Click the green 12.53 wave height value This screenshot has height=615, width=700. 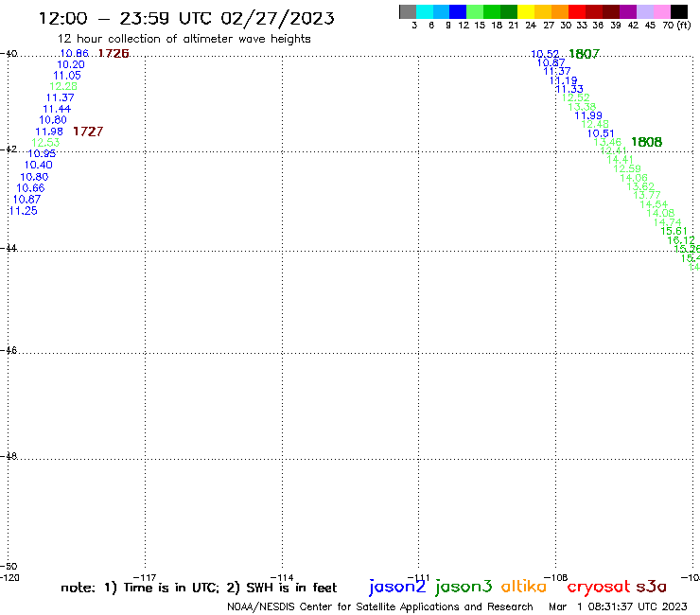pos(45,143)
